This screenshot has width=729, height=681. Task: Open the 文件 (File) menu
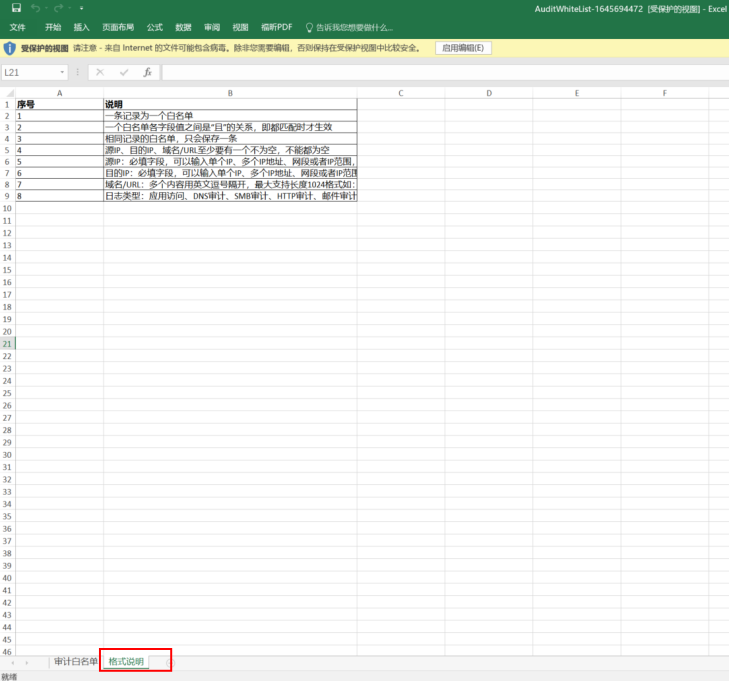(18, 28)
